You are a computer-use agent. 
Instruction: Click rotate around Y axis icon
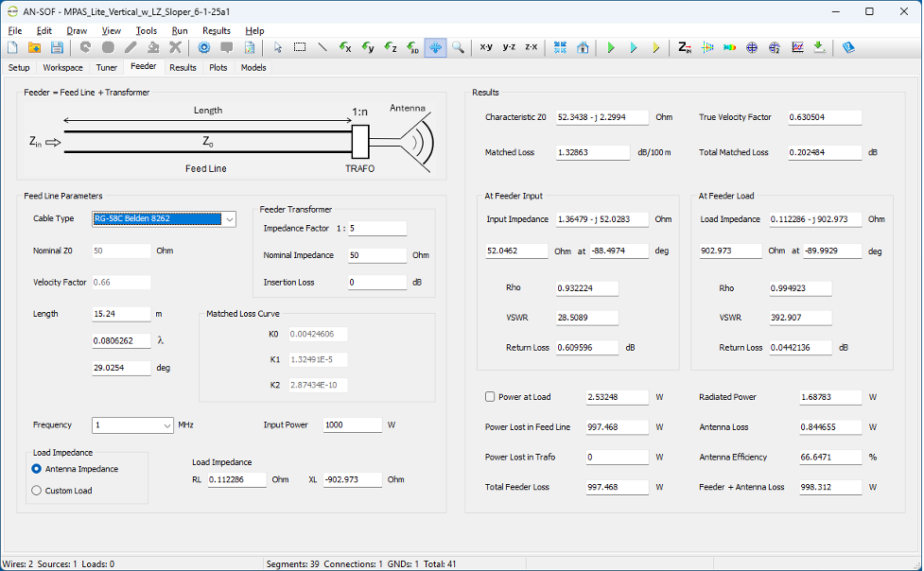[368, 47]
